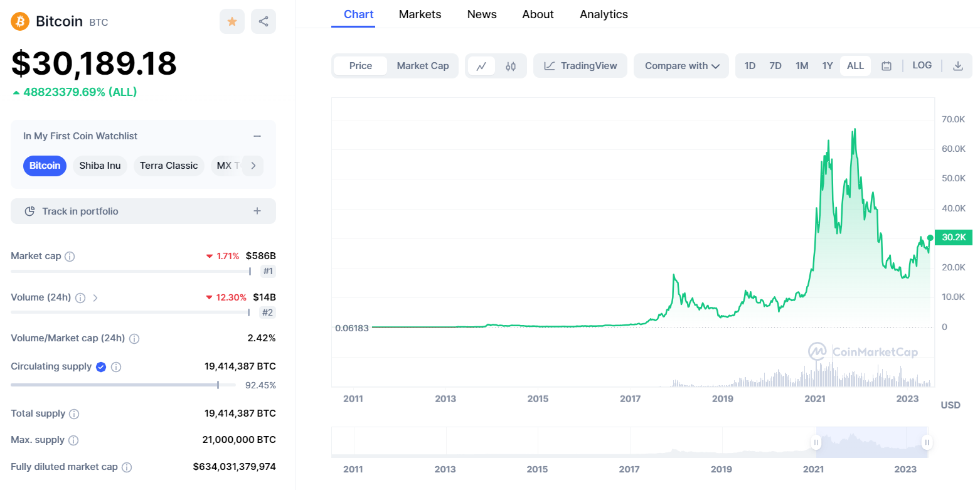Click the #2 volume rank badge
This screenshot has height=490, width=980.
tap(268, 312)
